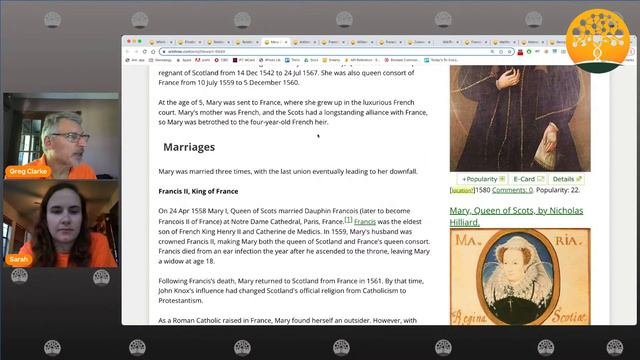
Task: Open the [location?] link
Action: [x=462, y=190]
